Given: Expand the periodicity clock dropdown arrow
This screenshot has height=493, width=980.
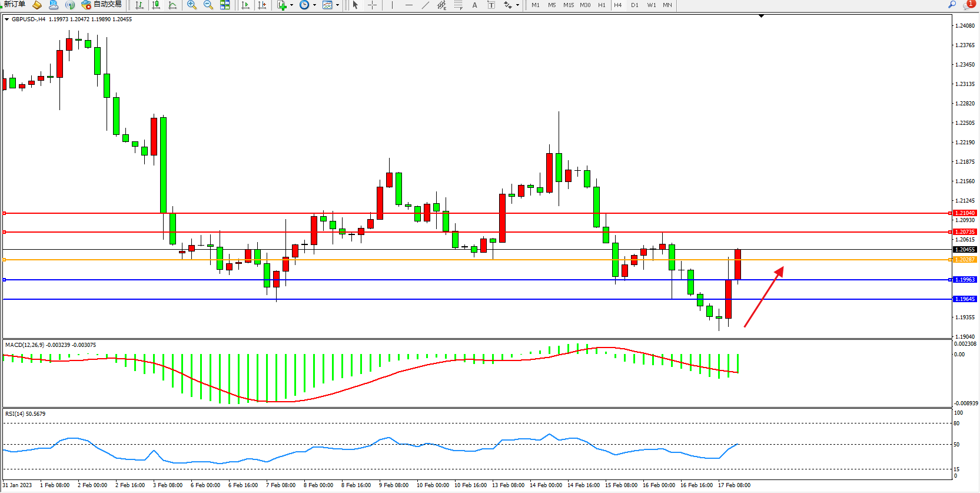Looking at the screenshot, I should 314,5.
